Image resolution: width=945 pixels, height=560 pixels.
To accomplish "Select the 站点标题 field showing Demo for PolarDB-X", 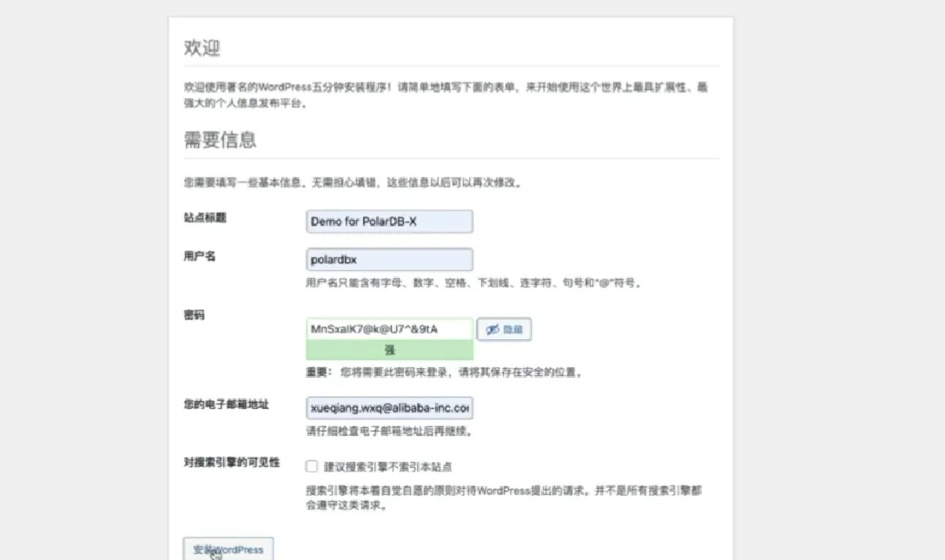I will coord(389,221).
